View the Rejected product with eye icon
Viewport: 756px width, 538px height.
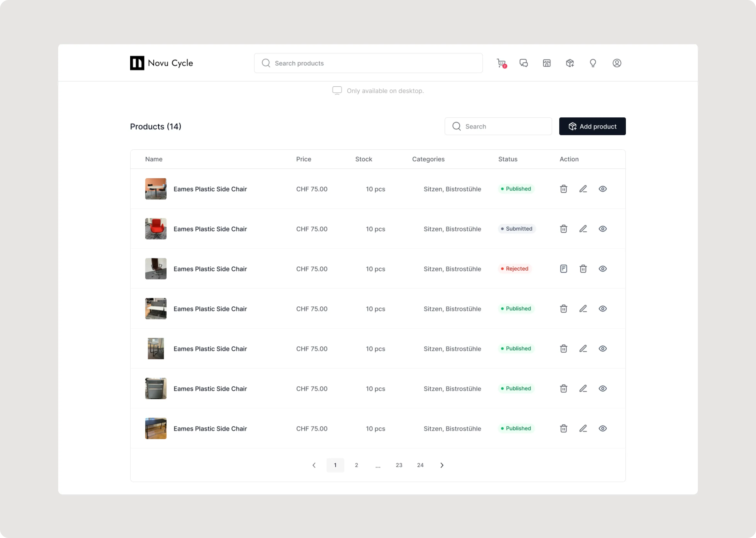(603, 269)
